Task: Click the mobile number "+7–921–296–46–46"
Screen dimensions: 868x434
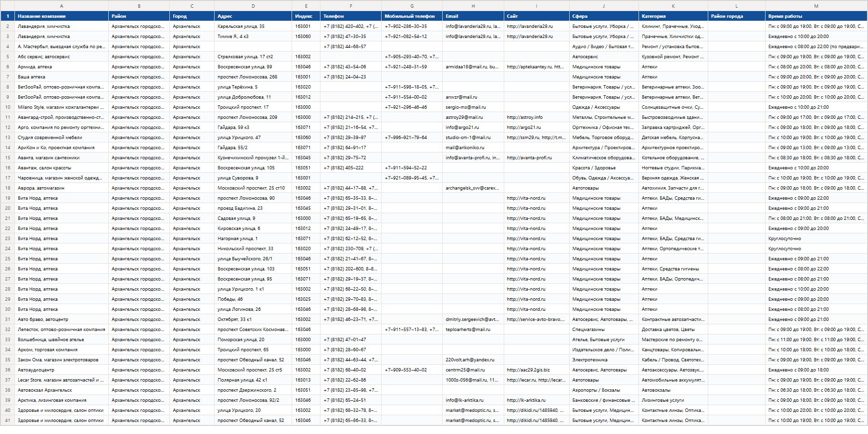Action: tap(412, 107)
